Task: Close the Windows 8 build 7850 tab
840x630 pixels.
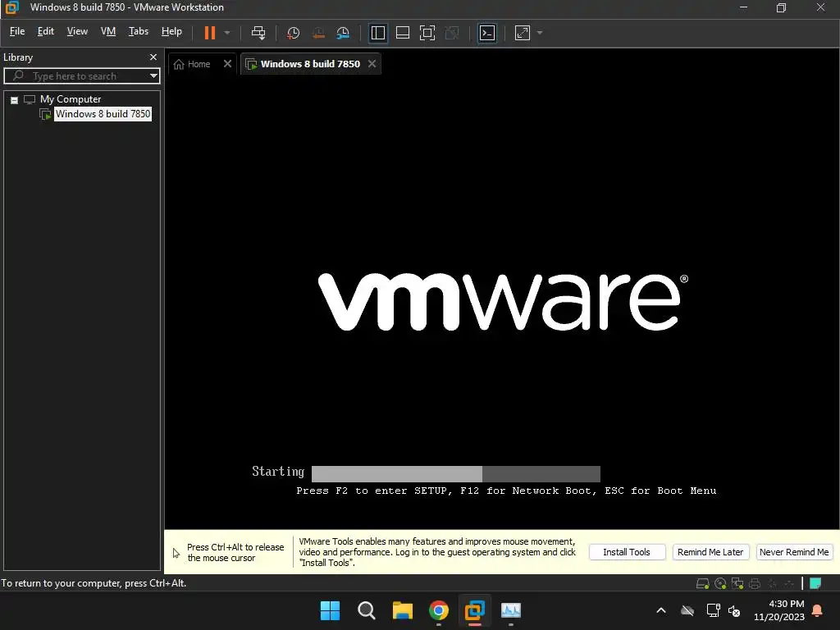Action: (x=372, y=64)
